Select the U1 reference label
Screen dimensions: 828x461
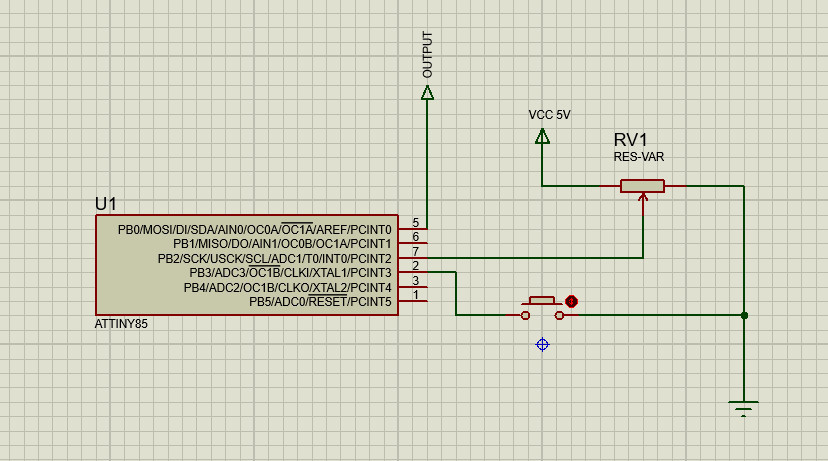coord(106,204)
